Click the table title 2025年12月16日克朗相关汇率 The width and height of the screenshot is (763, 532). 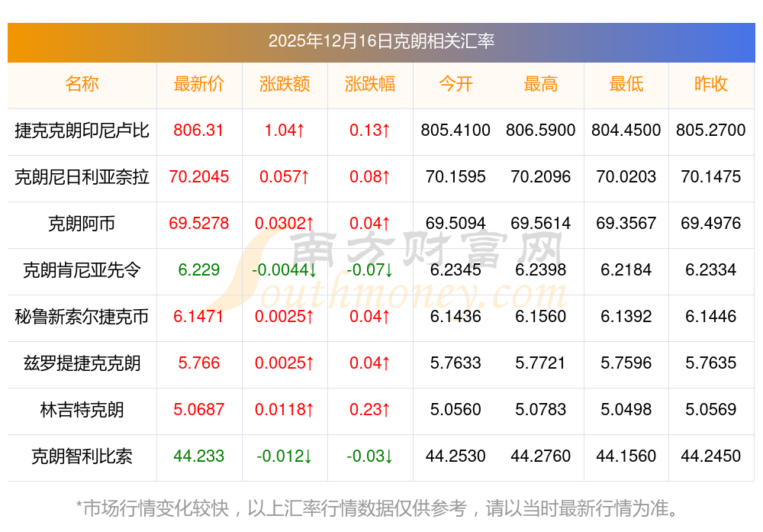click(381, 41)
